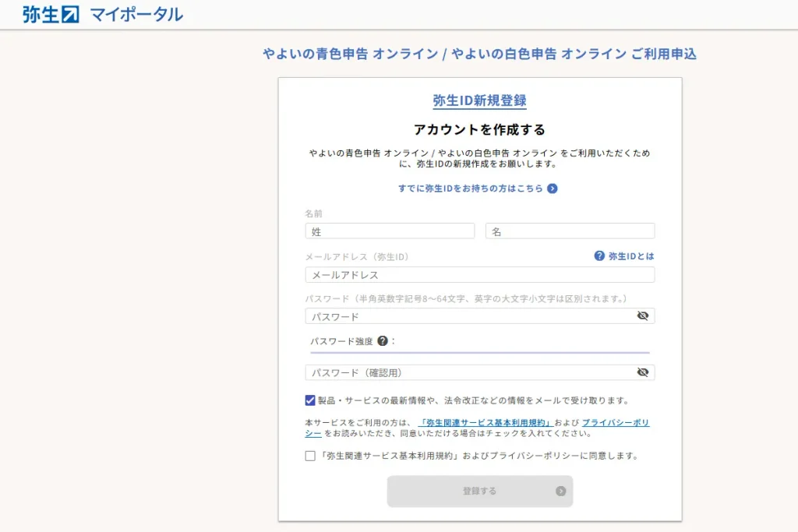Click the 名前 field label
The image size is (798, 532).
coord(313,213)
